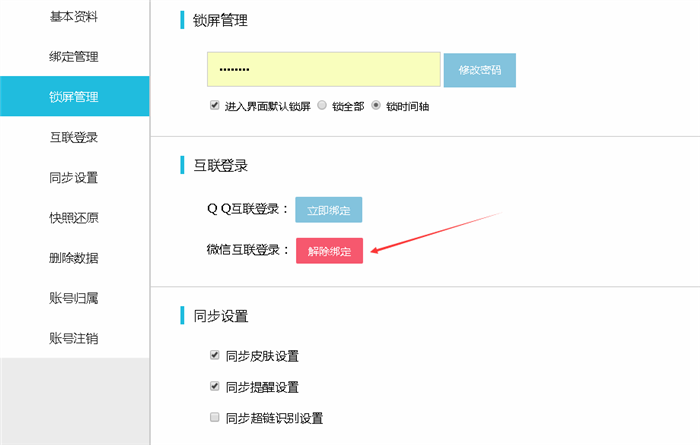Open 互联登录 in the sidebar
Screen dimensions: 700x445
[74, 137]
